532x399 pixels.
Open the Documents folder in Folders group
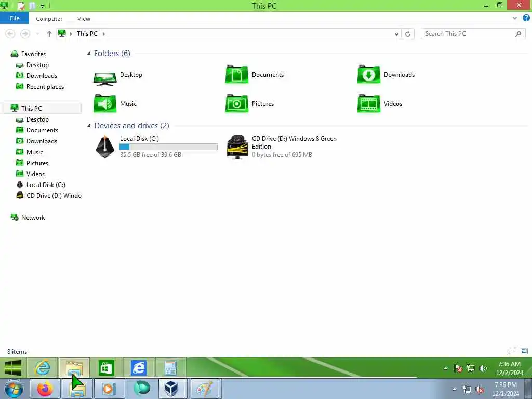pos(255,75)
